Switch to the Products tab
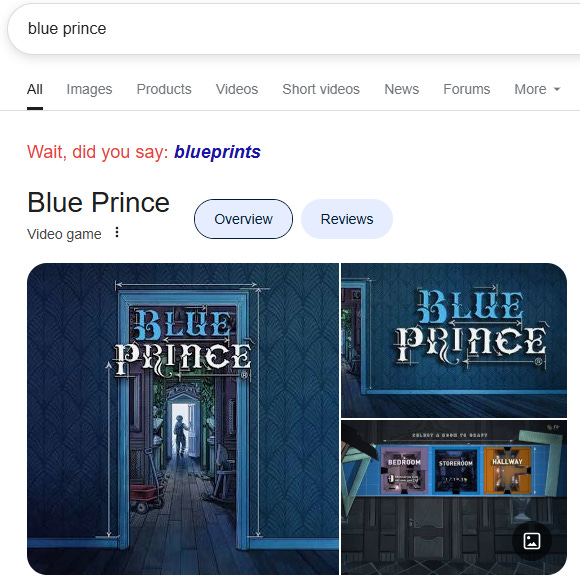The width and height of the screenshot is (580, 583). pos(164,89)
